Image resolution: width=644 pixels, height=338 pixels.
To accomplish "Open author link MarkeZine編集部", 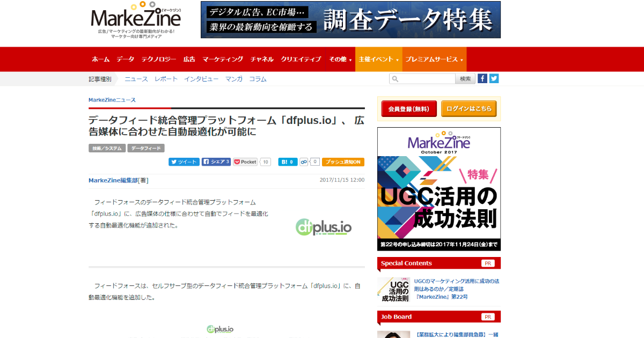I will coord(113,180).
